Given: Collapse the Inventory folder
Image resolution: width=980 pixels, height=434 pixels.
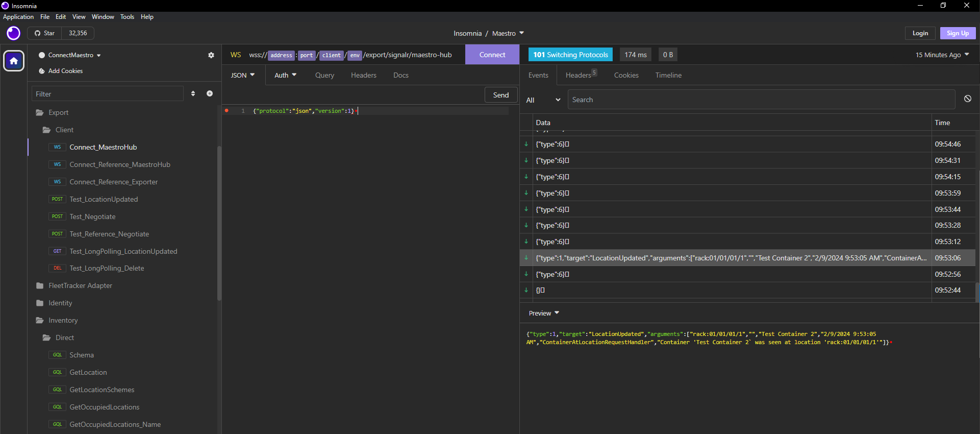Looking at the screenshot, I should click(63, 320).
